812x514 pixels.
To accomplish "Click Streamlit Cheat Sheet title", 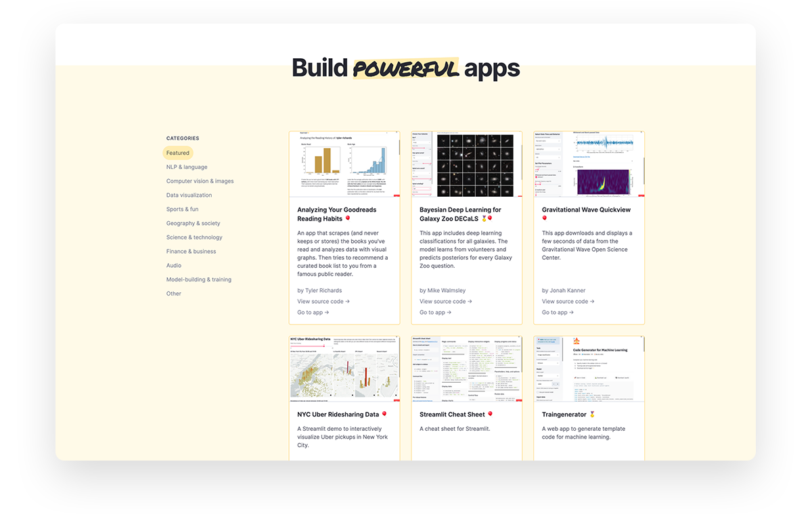I will click(x=452, y=415).
